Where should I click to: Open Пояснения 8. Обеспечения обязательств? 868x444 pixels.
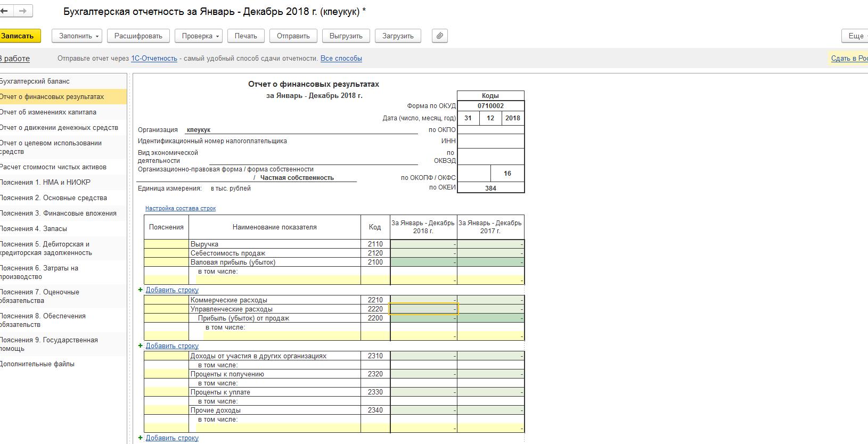(x=63, y=320)
